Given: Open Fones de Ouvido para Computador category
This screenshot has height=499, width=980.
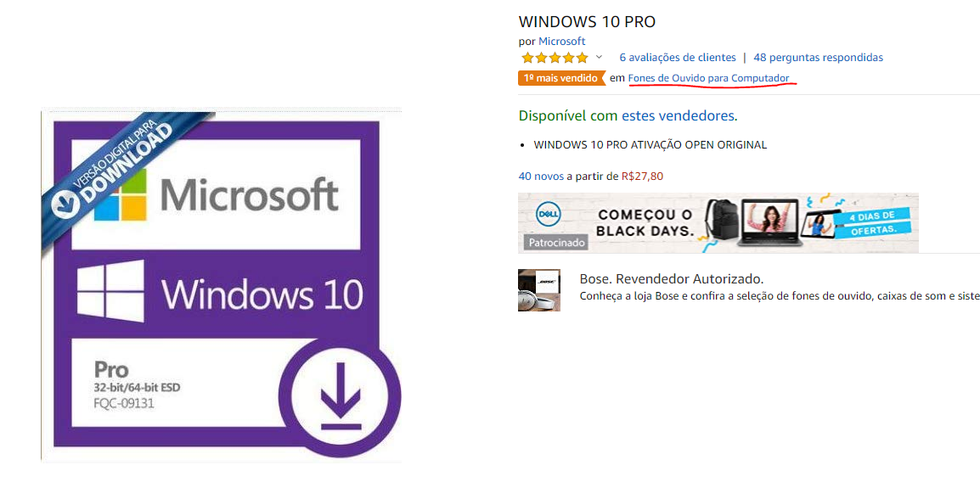Looking at the screenshot, I should coord(709,78).
